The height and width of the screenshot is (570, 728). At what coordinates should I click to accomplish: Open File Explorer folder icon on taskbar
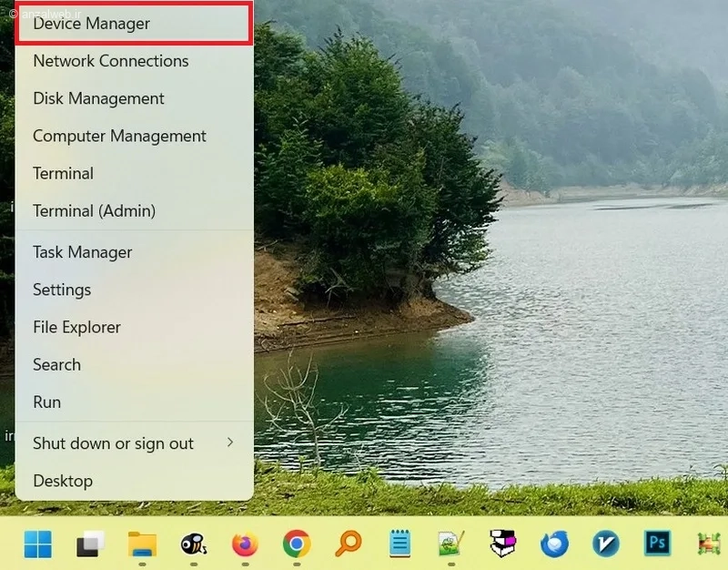tap(142, 544)
